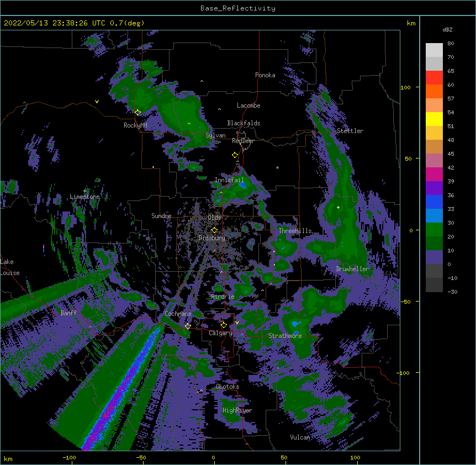Pick the yellow legend swatch between 54 and 51
Viewport: 476px width, 465px height.
[x=434, y=119]
